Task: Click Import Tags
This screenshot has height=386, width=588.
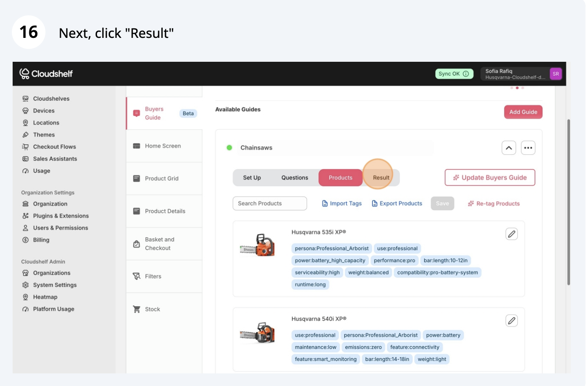Action: [x=342, y=203]
